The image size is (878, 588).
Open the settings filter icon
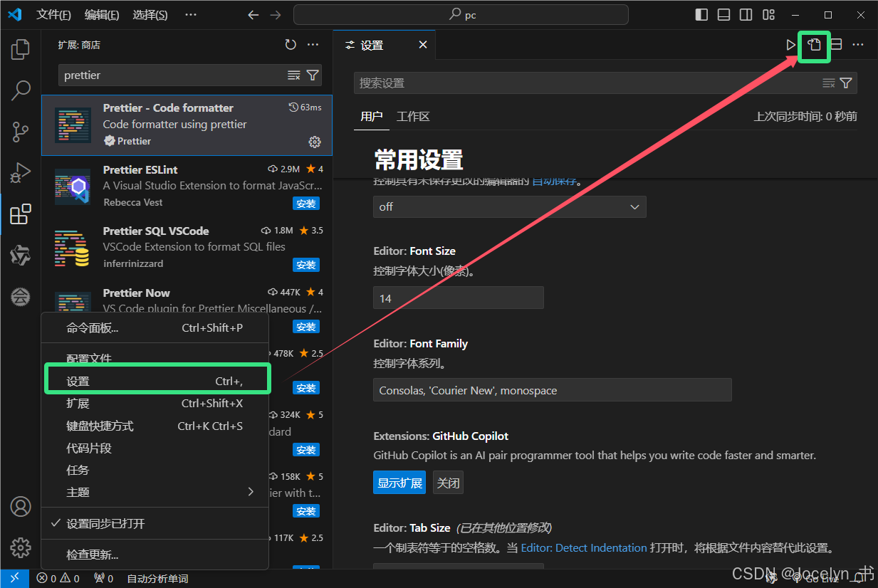coord(846,83)
